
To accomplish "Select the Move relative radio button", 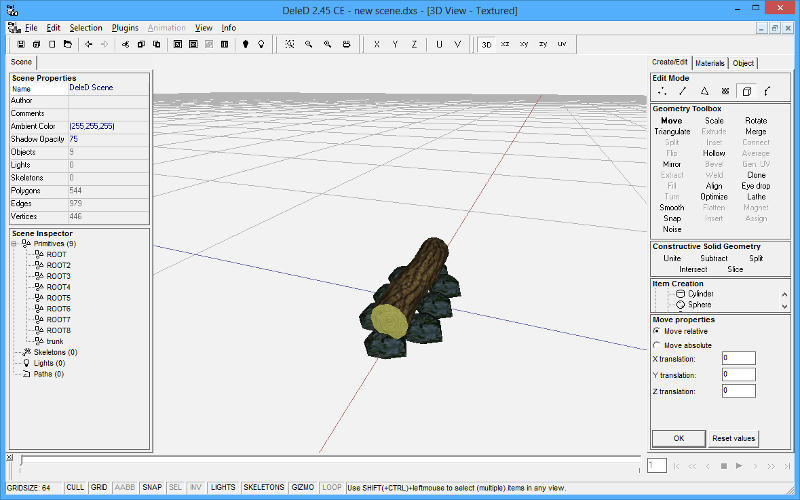I will (x=657, y=331).
